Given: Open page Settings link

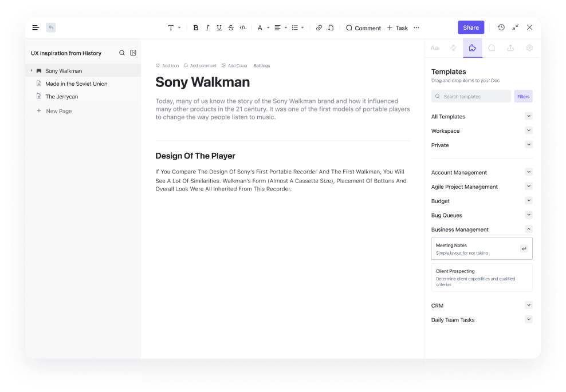Looking at the screenshot, I should [x=262, y=66].
